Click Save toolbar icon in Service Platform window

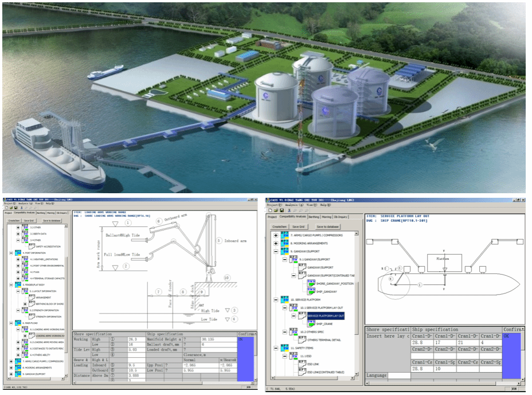click(x=281, y=210)
